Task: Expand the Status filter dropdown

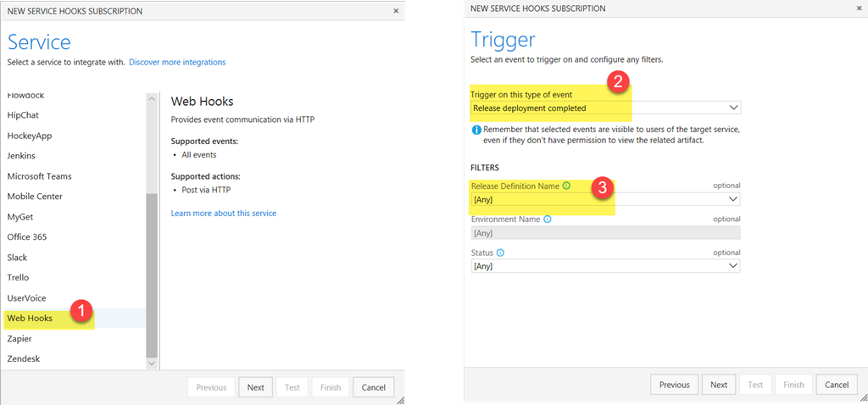Action: click(x=605, y=266)
